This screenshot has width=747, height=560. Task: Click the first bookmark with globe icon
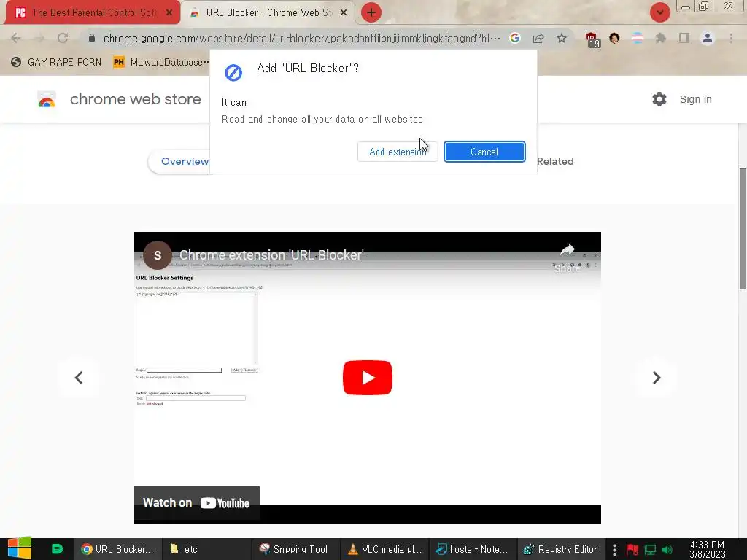[56, 63]
